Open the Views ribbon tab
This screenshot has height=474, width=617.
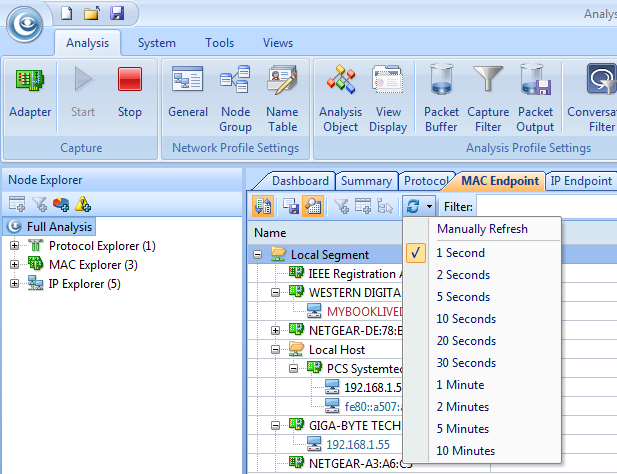click(x=278, y=43)
